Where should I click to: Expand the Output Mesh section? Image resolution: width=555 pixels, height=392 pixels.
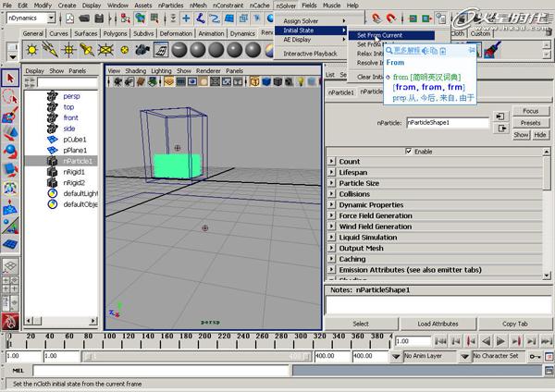pyautogui.click(x=331, y=248)
